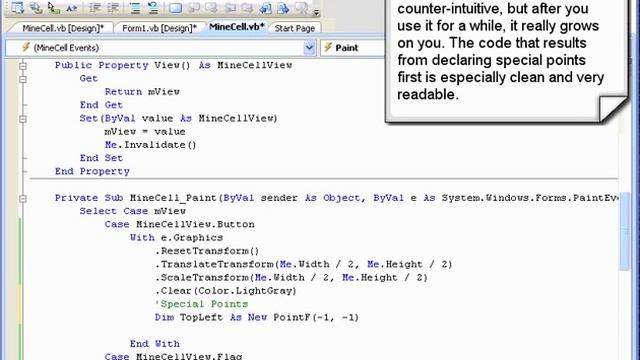
Task: Click the 'Return mView' line
Action: tap(142, 92)
